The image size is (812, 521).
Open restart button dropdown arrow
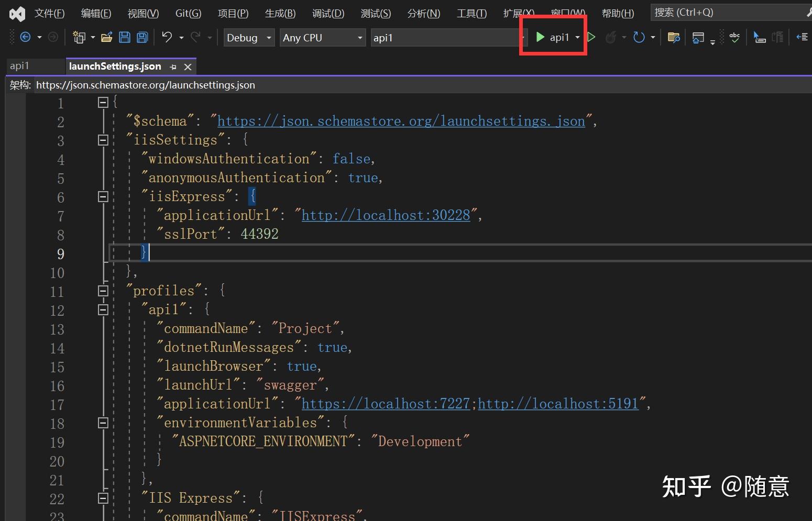click(653, 38)
